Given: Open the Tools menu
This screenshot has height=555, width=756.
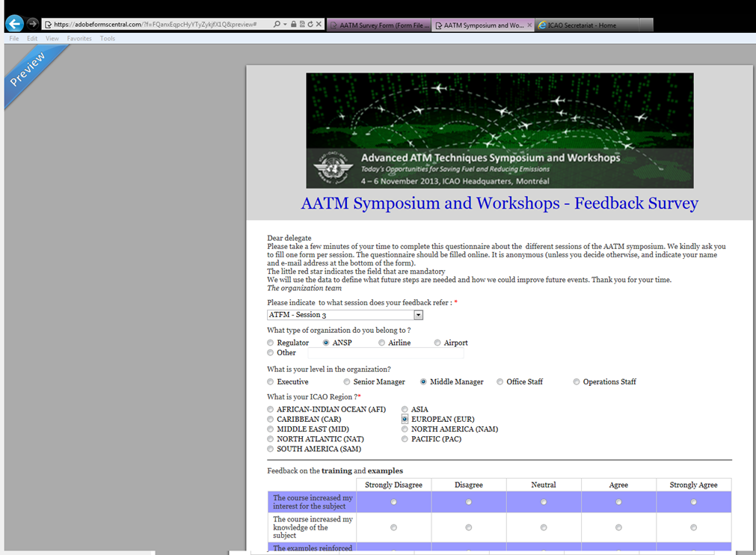Looking at the screenshot, I should (108, 38).
